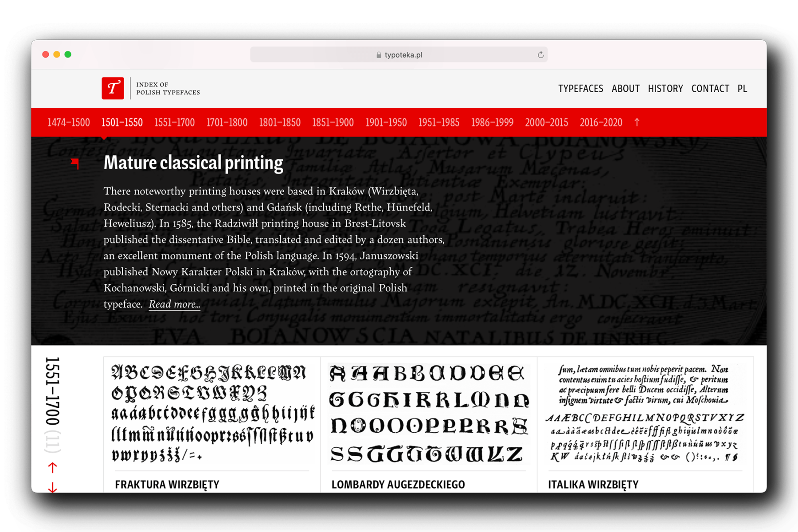Select the 1901–1950 period tab
The image size is (798, 532).
coord(386,122)
